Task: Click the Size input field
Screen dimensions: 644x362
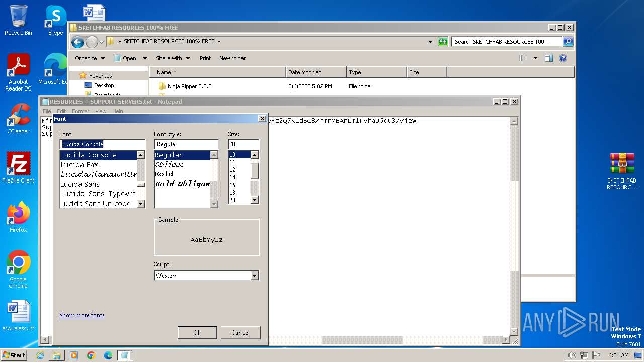Action: [244, 144]
